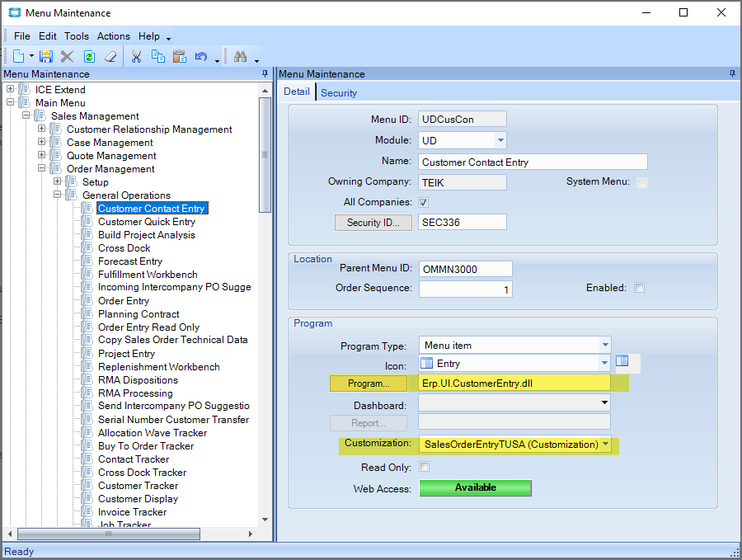
Task: Click the Program... button
Action: pos(369,384)
